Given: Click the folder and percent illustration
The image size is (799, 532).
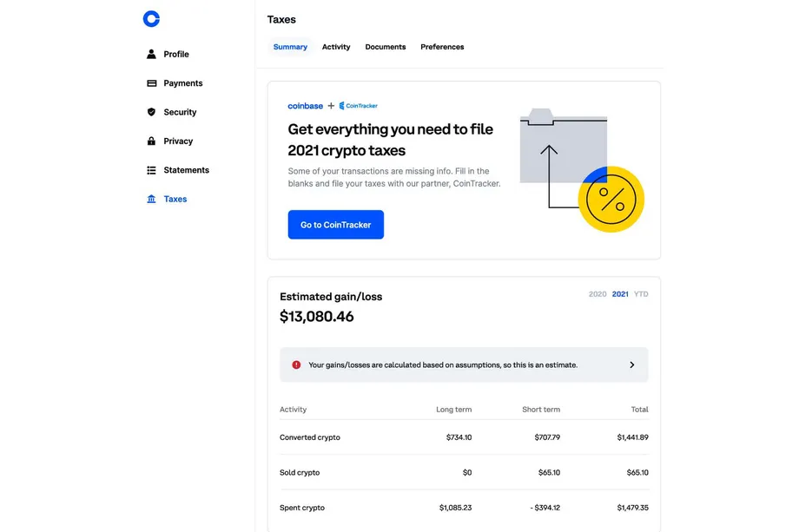Looking at the screenshot, I should pyautogui.click(x=581, y=170).
